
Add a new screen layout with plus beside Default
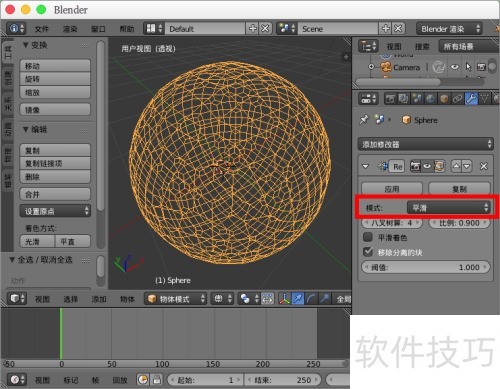pos(253,29)
